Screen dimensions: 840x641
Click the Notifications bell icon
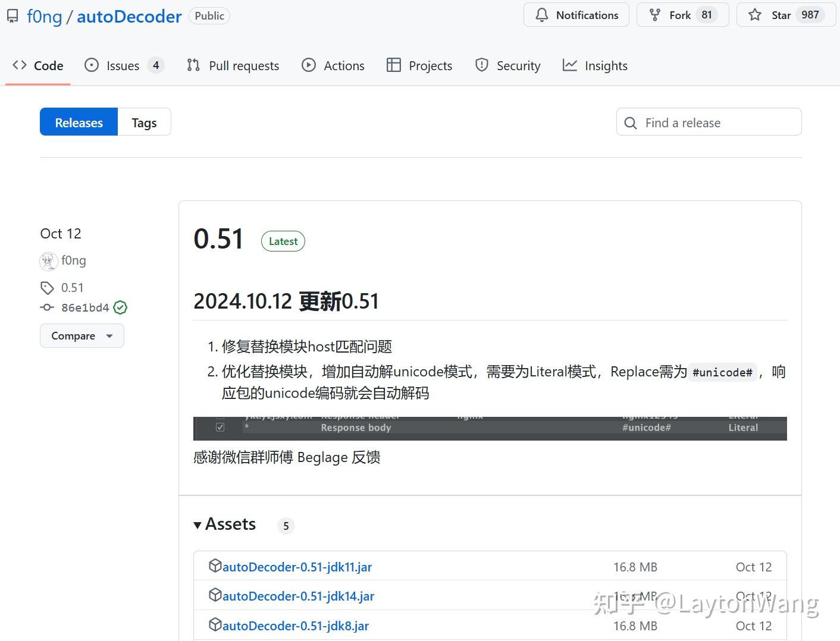tap(542, 15)
